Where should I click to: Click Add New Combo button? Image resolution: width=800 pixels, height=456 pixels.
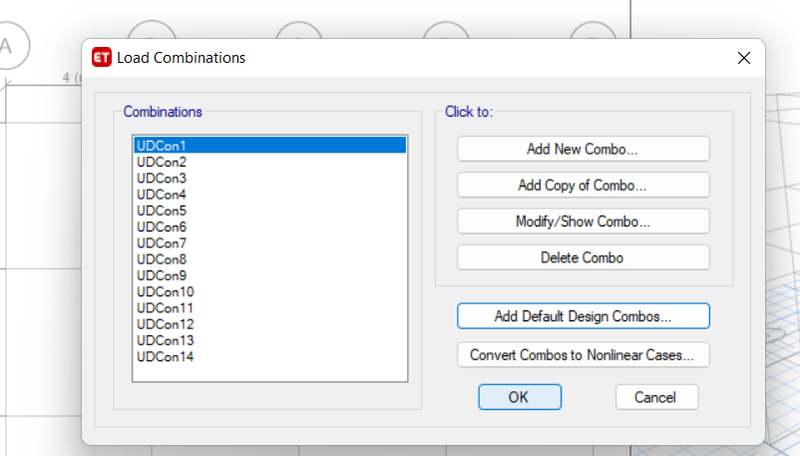click(583, 149)
